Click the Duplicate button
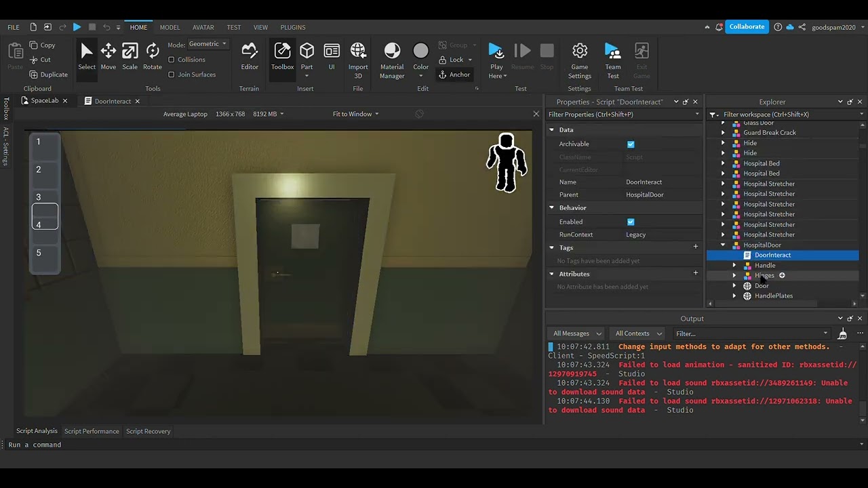This screenshot has height=488, width=868. click(48, 75)
